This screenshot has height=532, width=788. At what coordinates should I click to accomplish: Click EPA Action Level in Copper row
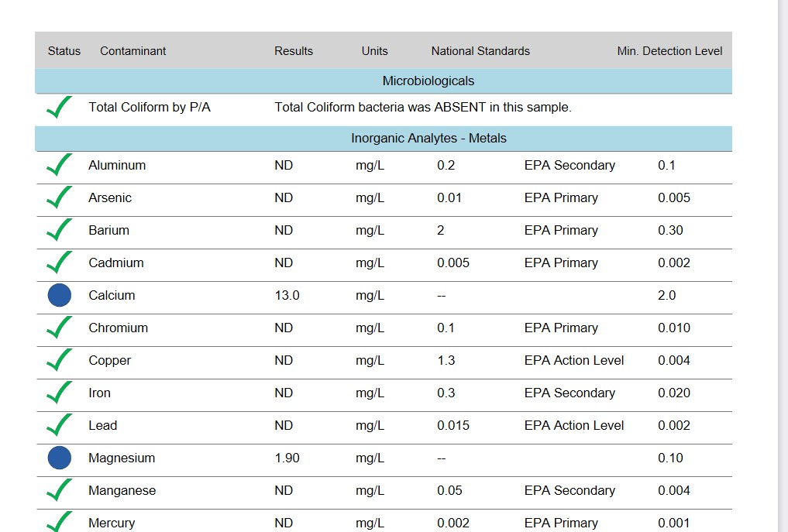click(574, 361)
